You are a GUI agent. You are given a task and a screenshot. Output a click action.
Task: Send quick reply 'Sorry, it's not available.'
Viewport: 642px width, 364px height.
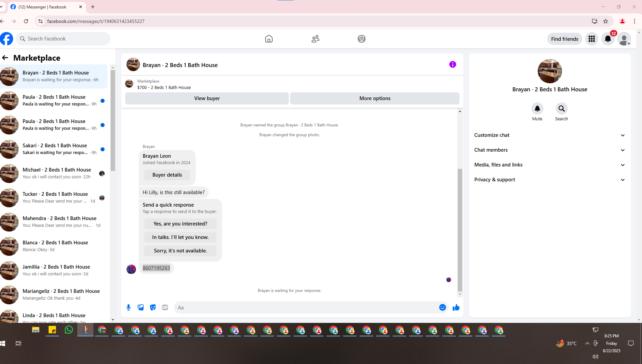click(180, 251)
